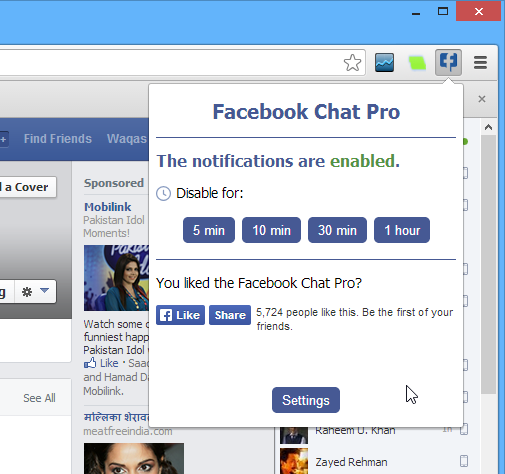The width and height of the screenshot is (505, 474).
Task: Click the See All link
Action: pyautogui.click(x=39, y=398)
